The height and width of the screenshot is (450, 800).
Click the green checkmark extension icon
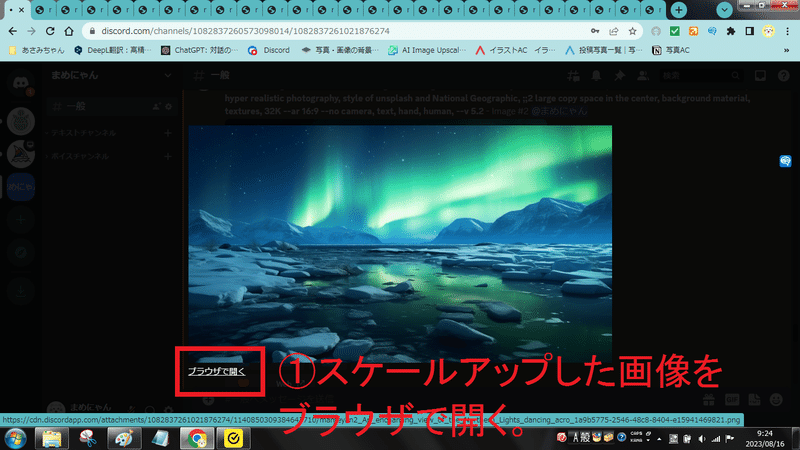[x=674, y=31]
